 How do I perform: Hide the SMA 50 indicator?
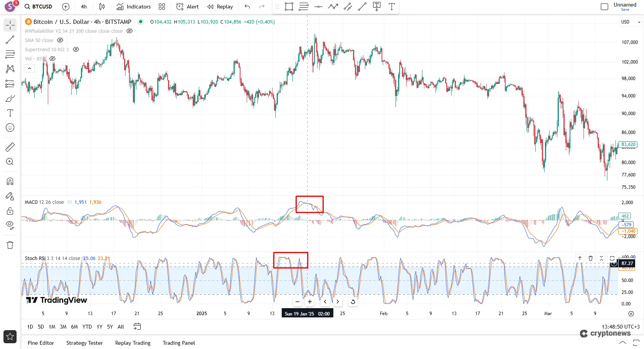pos(60,40)
